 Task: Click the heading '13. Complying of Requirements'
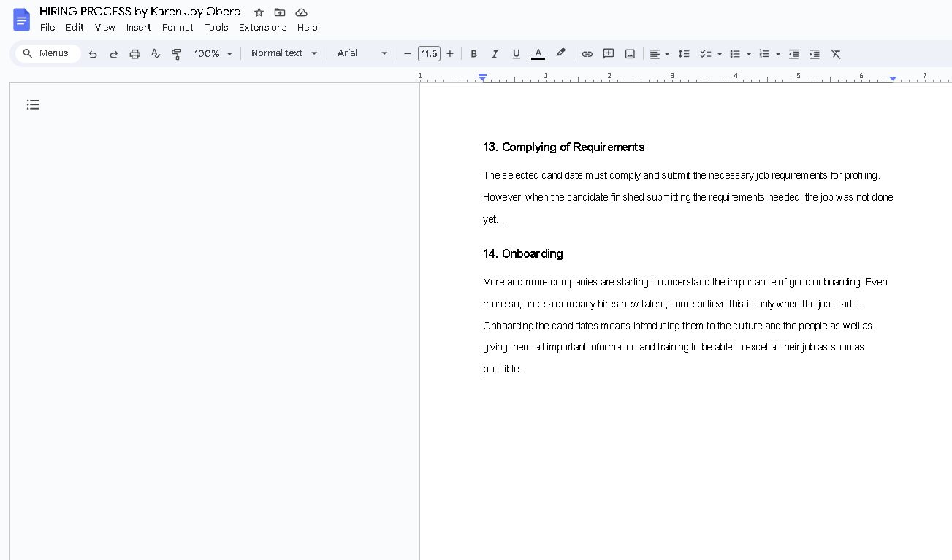click(563, 147)
